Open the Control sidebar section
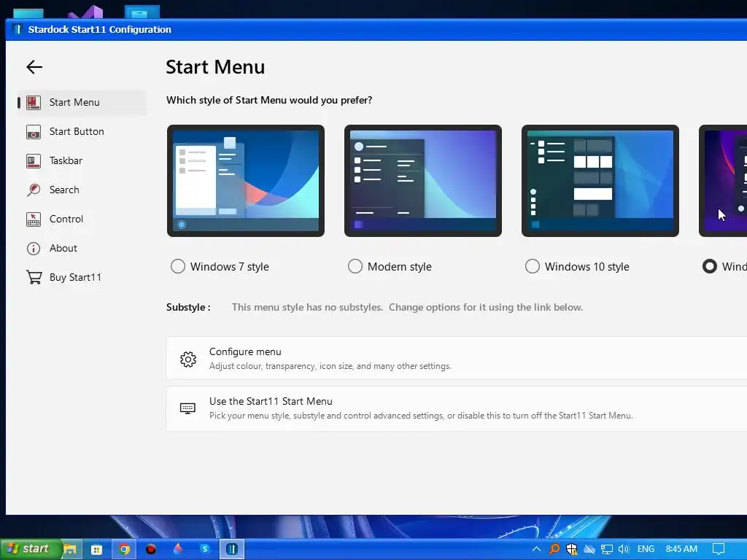 82,219
